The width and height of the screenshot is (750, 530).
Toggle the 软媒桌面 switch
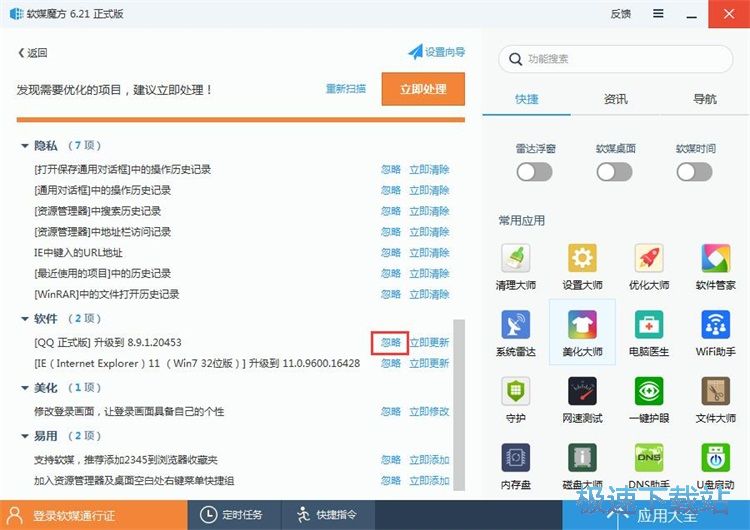click(x=615, y=172)
